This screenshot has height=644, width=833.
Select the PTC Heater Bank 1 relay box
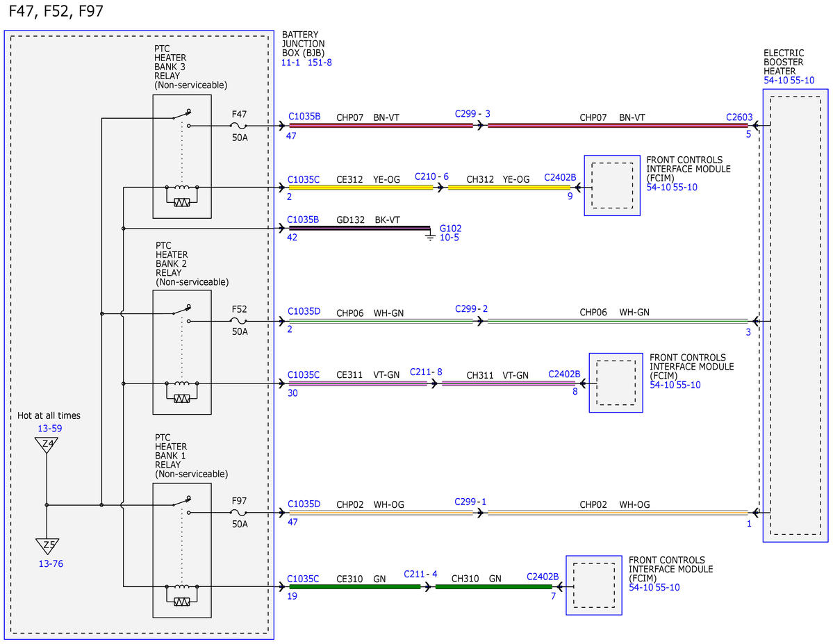[182, 550]
